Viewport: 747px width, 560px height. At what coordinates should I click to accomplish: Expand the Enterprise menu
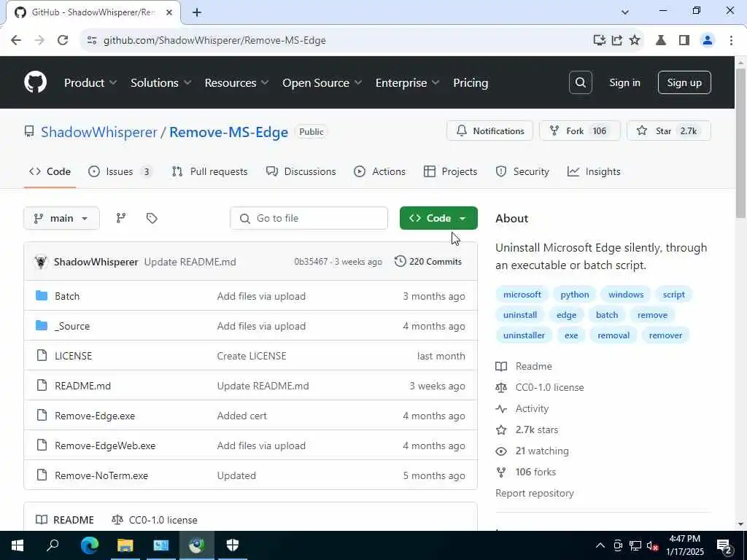[407, 82]
